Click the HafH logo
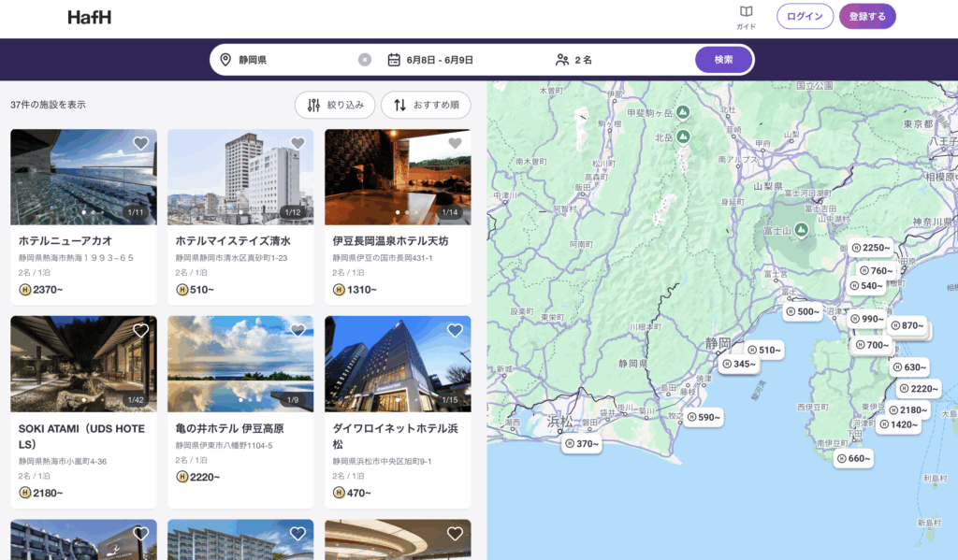Image resolution: width=958 pixels, height=560 pixels. click(x=90, y=17)
